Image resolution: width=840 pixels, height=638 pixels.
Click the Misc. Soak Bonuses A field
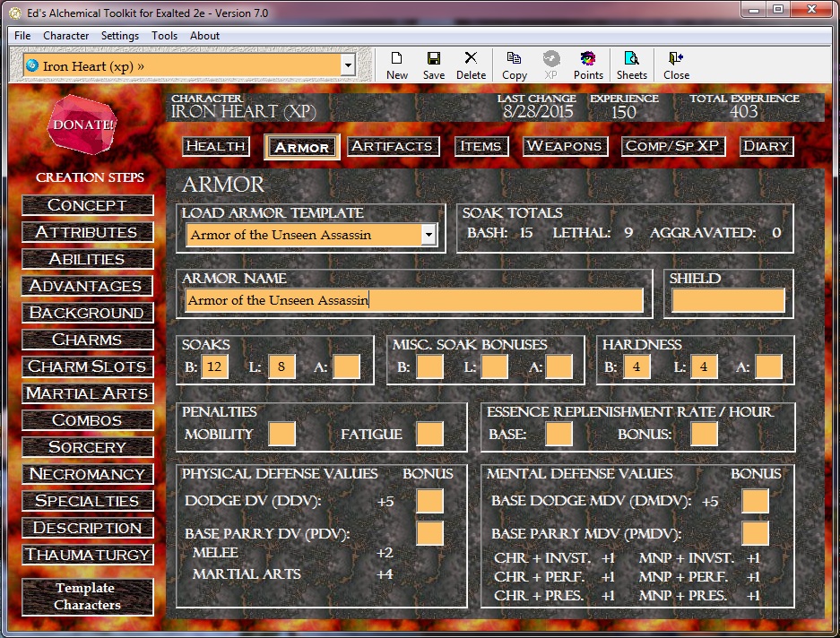click(559, 367)
